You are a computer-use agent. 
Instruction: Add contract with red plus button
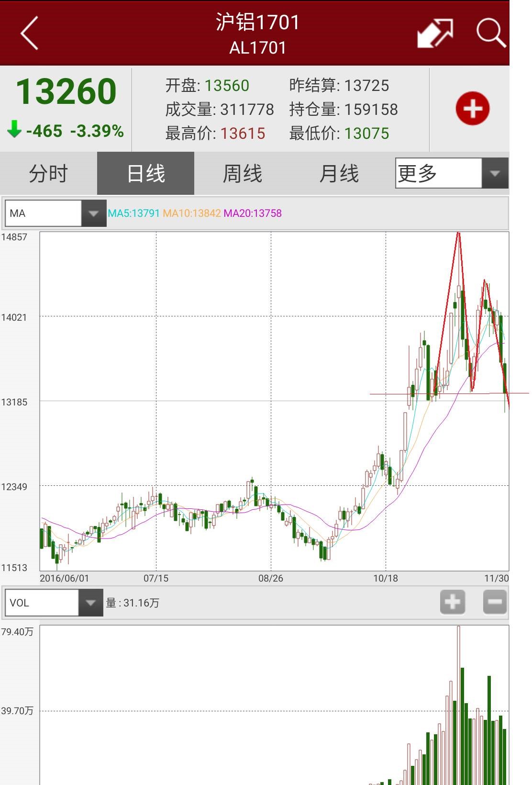pyautogui.click(x=472, y=109)
